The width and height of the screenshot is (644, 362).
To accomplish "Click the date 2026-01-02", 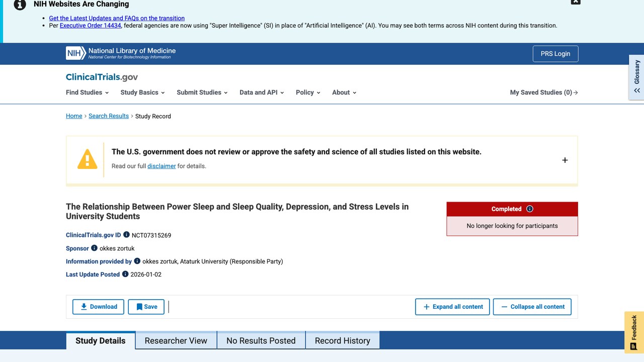I will point(146,275).
